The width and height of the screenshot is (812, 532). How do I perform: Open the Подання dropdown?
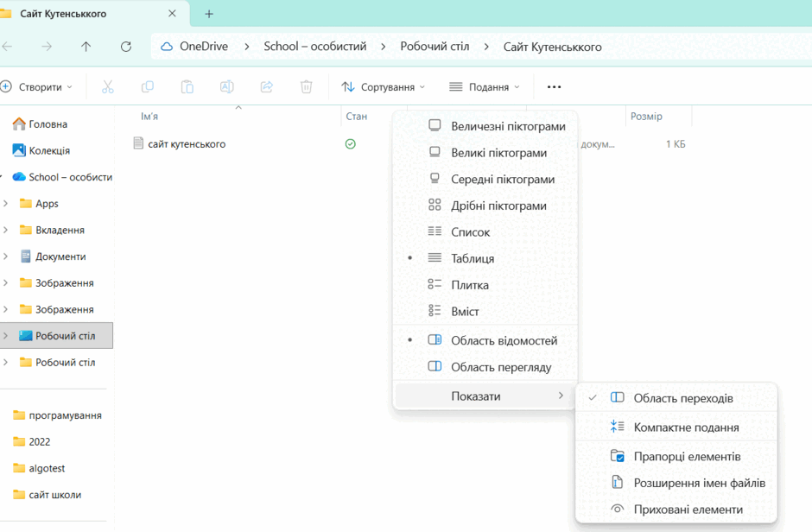[x=485, y=87]
